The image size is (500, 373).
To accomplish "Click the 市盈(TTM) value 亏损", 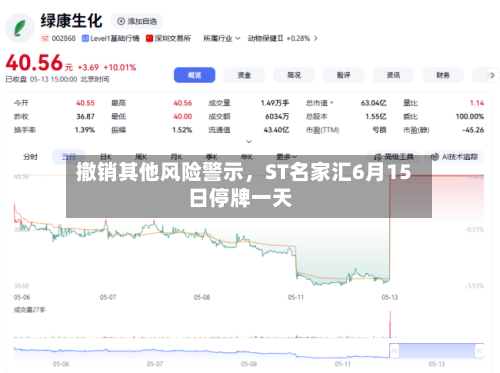I will coord(379,130).
